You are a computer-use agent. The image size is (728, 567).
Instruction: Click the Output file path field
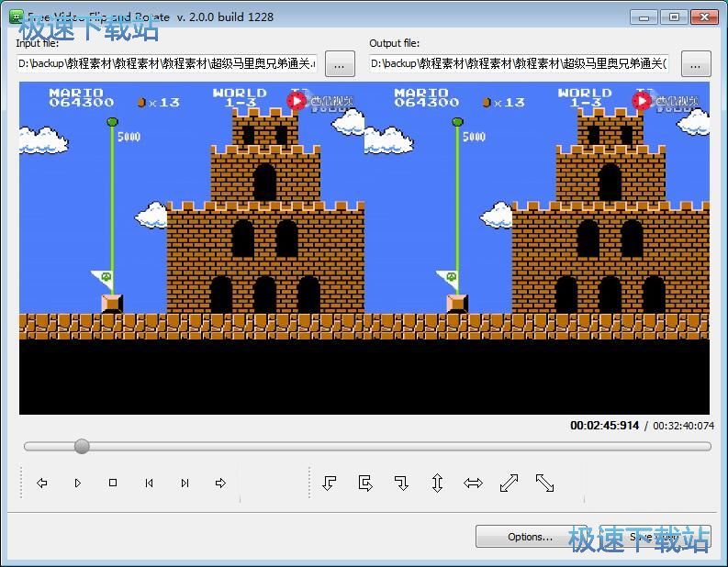tap(519, 63)
